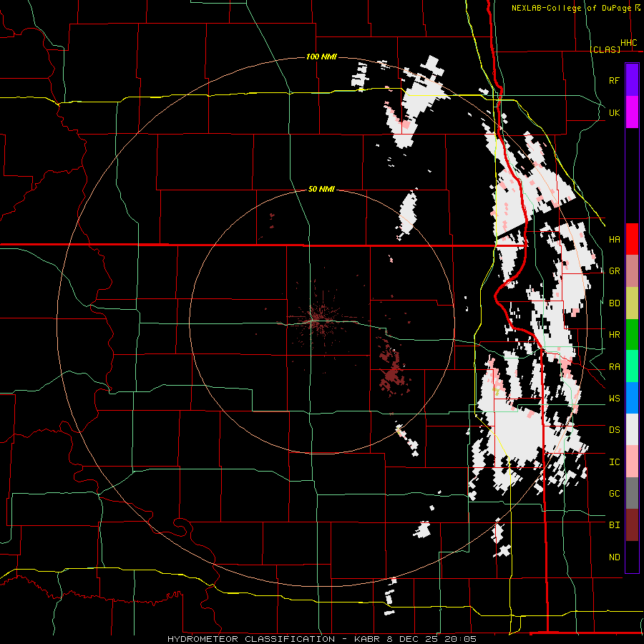Click the RF legend label
Viewport: 644px width, 644px height.
coord(614,80)
